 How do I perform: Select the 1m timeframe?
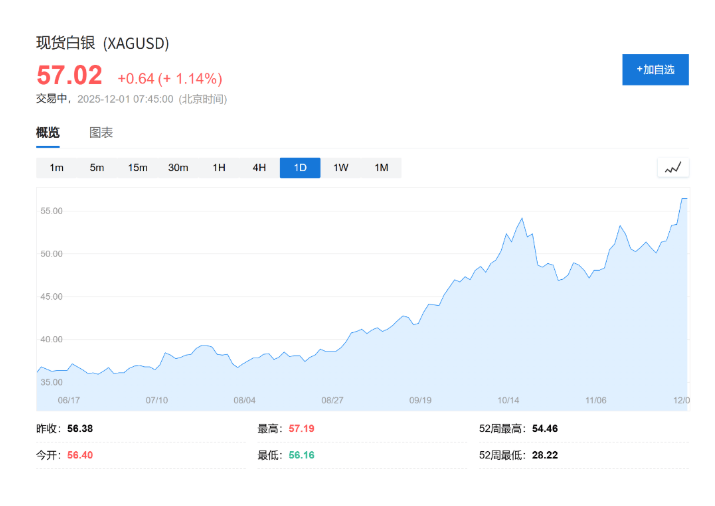[x=57, y=168]
